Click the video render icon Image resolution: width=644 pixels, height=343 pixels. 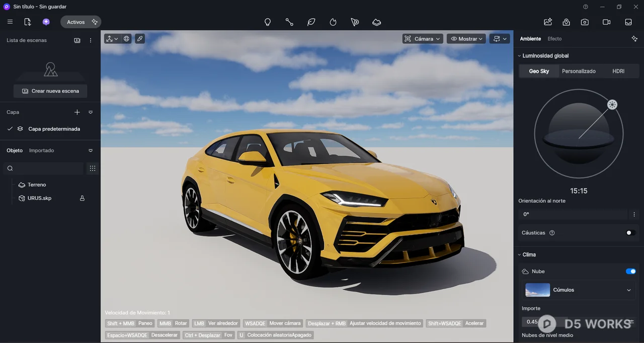click(606, 22)
